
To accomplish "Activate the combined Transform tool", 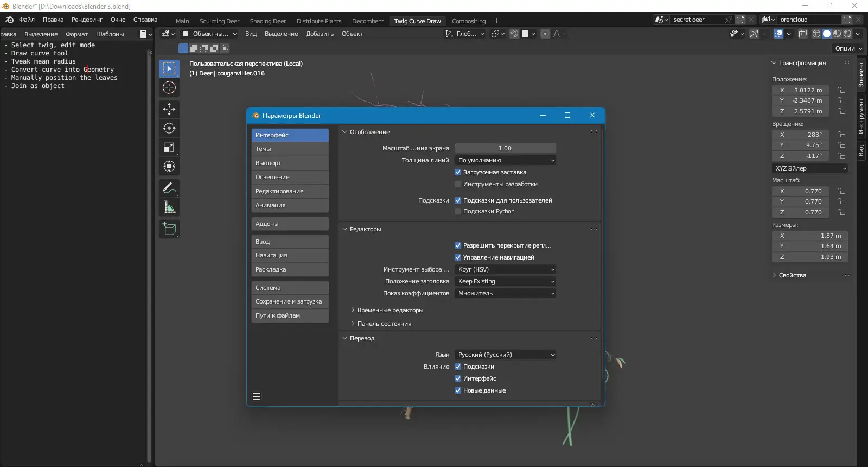I will 169,166.
